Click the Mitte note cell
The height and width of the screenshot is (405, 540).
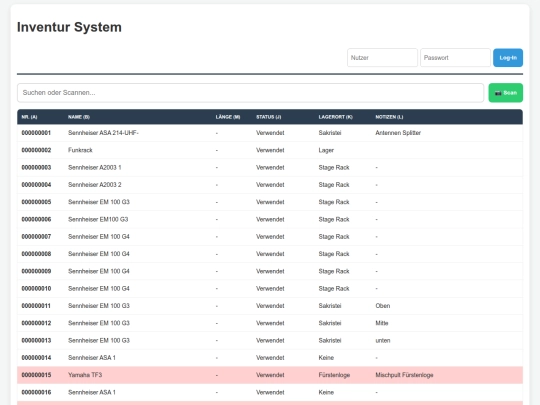382,323
